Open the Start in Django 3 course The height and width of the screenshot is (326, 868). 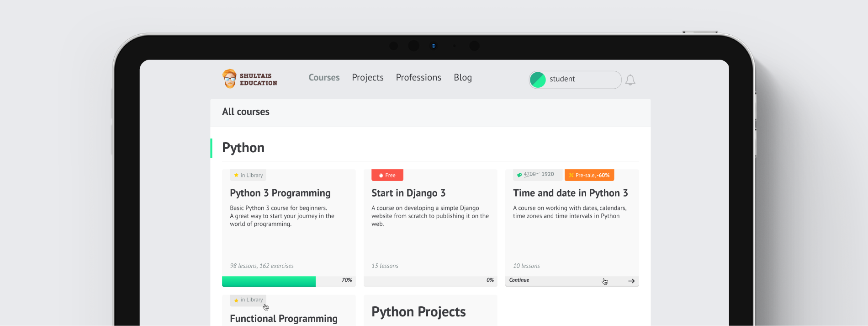pos(408,193)
